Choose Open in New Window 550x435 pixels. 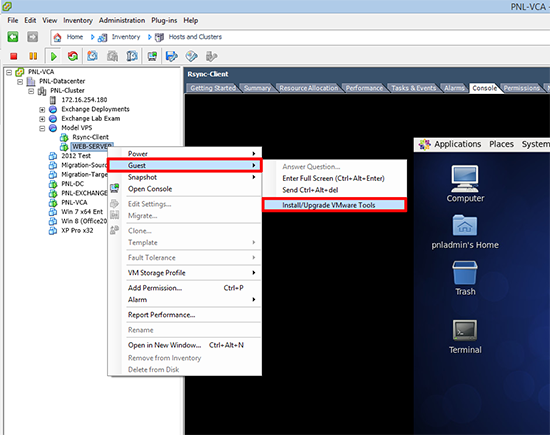pyautogui.click(x=185, y=345)
